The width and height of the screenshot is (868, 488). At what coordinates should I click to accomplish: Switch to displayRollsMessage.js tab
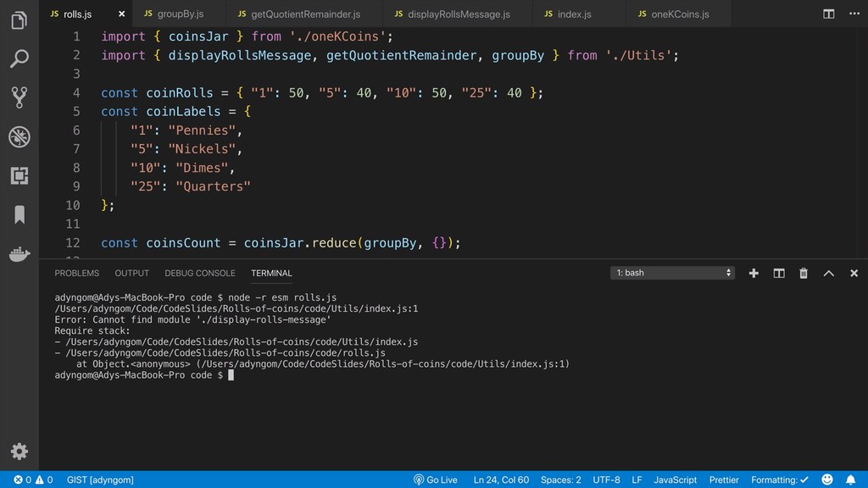tap(457, 14)
